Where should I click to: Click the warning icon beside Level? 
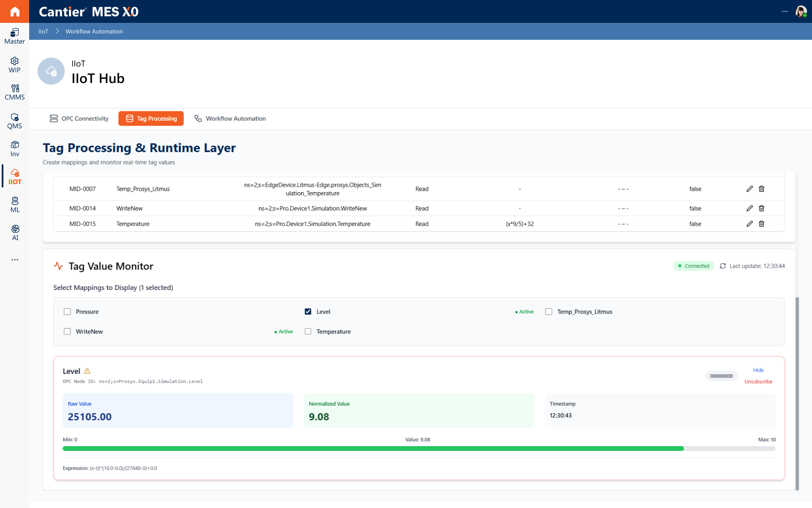pyautogui.click(x=87, y=371)
